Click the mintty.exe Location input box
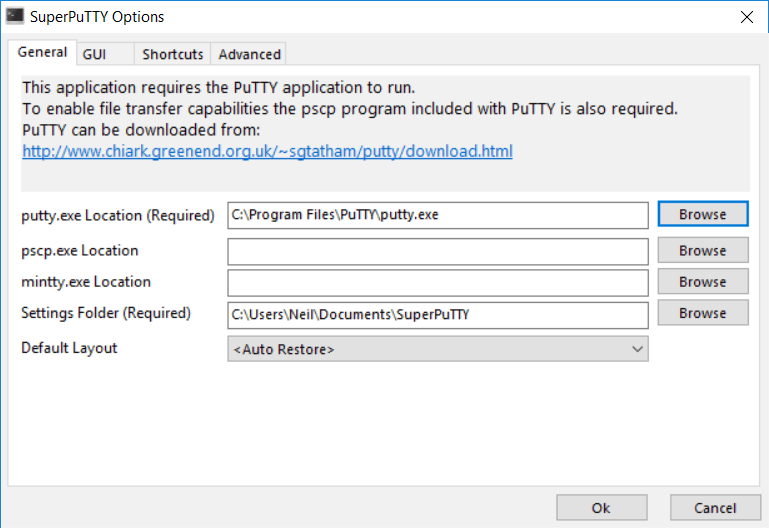This screenshot has width=769, height=528. 438,283
